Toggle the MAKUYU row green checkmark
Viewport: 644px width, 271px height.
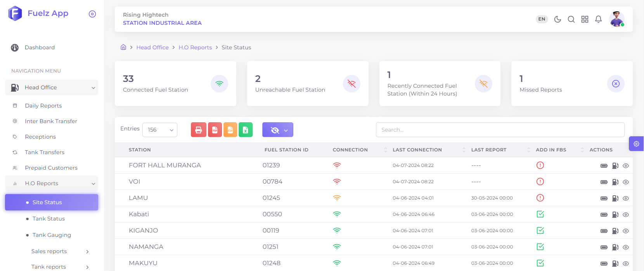[540, 263]
